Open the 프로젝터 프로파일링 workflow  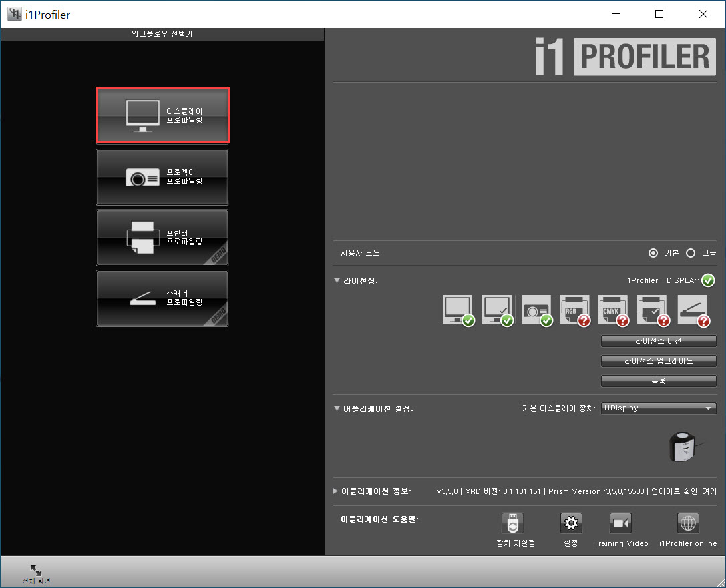[162, 177]
